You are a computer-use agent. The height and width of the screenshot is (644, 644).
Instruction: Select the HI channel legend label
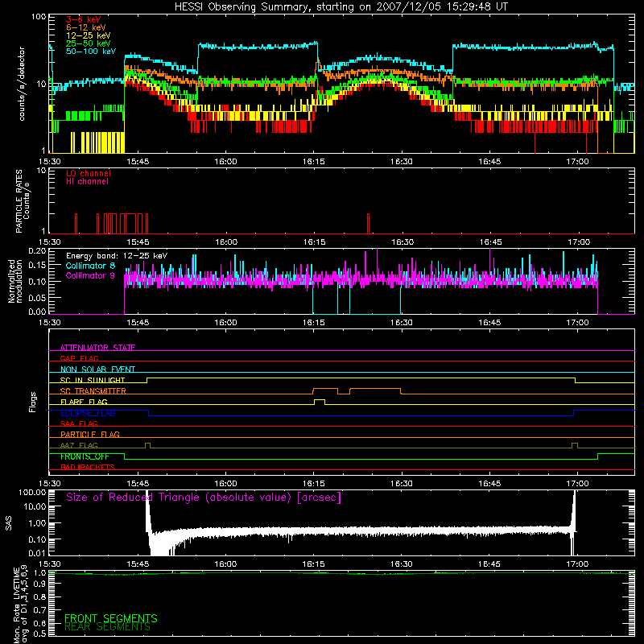[x=87, y=182]
